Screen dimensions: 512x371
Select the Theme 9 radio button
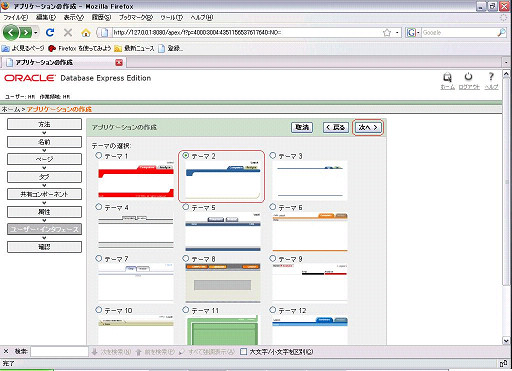(273, 258)
